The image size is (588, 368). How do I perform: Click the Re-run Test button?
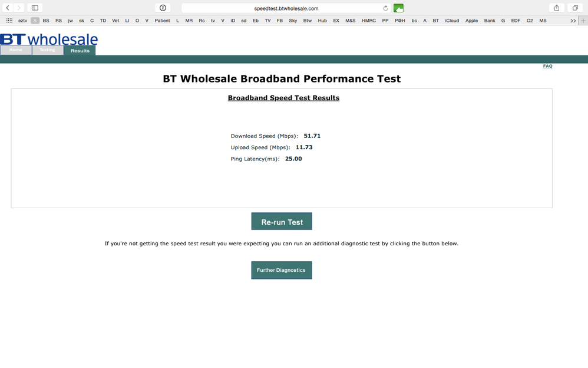tap(282, 222)
